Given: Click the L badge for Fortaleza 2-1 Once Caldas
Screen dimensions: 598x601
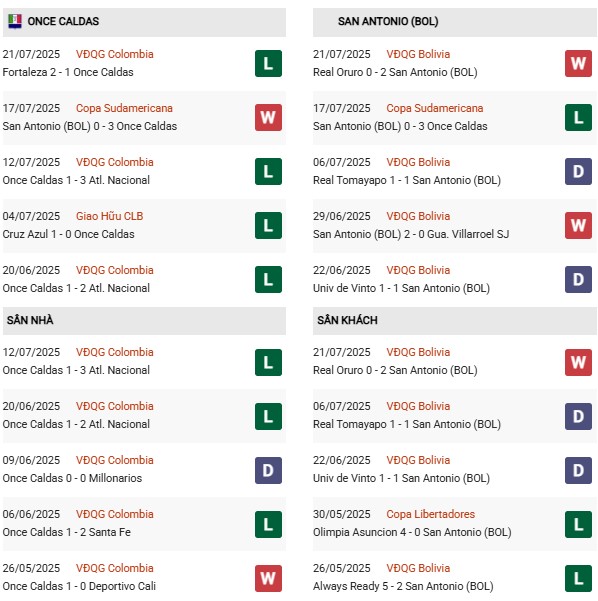Looking at the screenshot, I should (x=268, y=64).
